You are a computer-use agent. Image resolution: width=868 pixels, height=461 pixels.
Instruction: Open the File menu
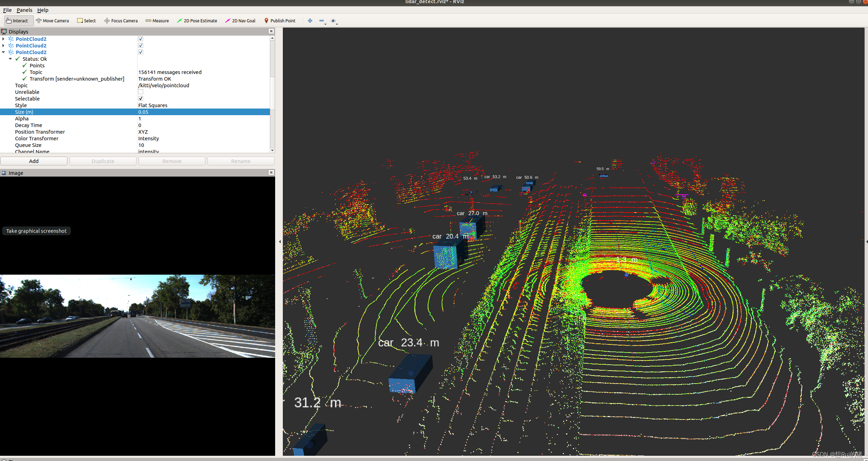9,10
